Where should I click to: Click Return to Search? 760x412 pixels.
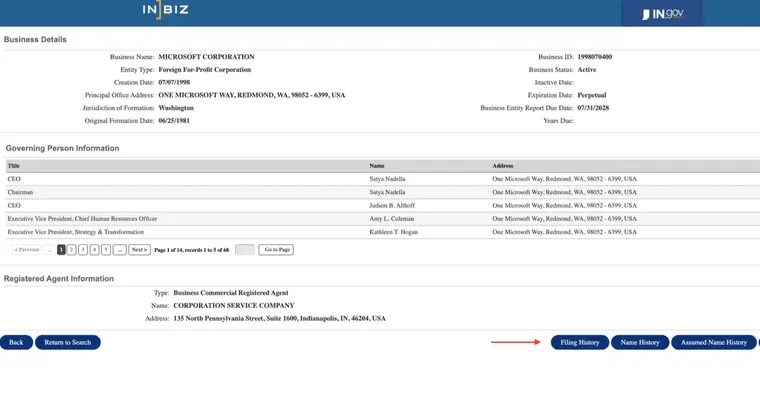click(x=67, y=342)
